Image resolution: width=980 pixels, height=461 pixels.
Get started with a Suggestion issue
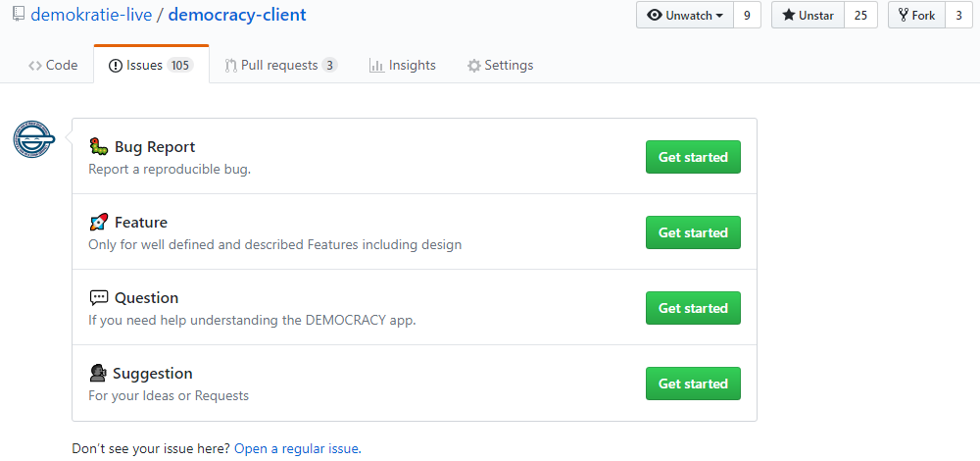(x=693, y=384)
